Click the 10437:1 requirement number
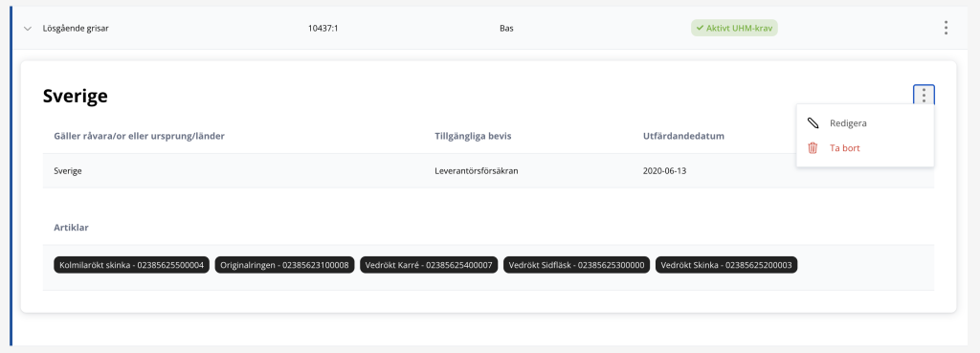980x353 pixels. coord(323,28)
